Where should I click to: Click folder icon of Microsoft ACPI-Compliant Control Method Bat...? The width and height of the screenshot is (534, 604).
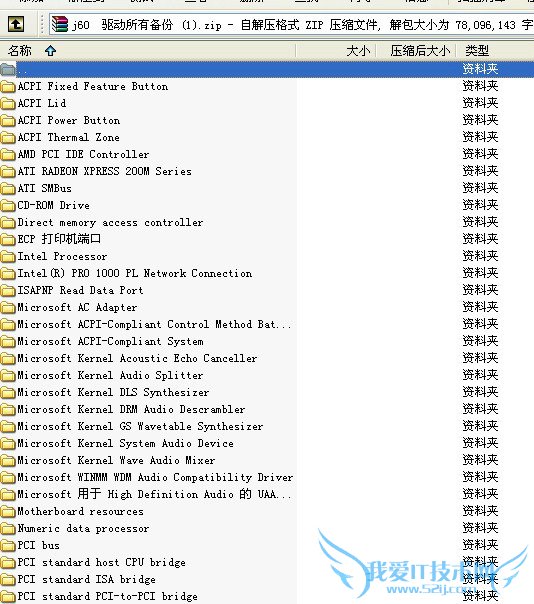click(x=8, y=324)
